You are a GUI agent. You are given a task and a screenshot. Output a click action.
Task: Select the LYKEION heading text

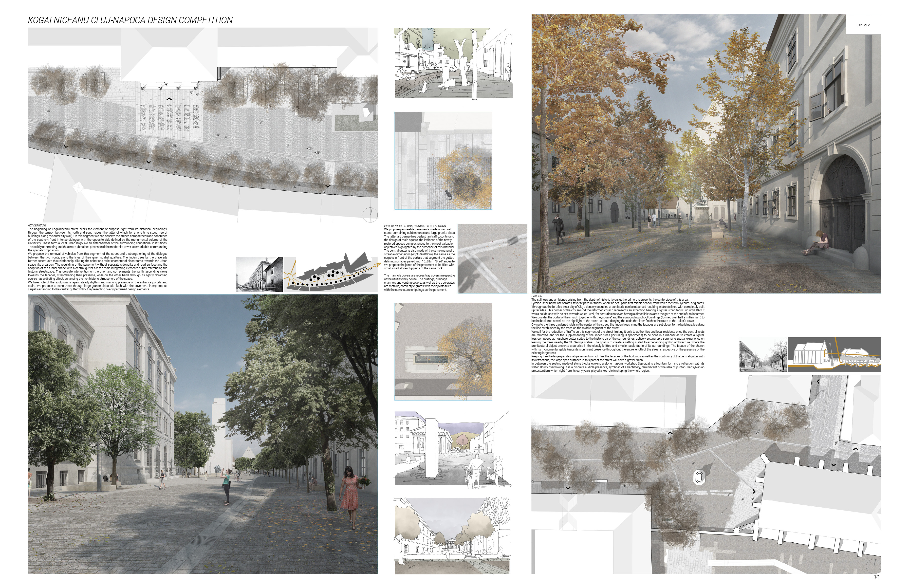[537, 296]
